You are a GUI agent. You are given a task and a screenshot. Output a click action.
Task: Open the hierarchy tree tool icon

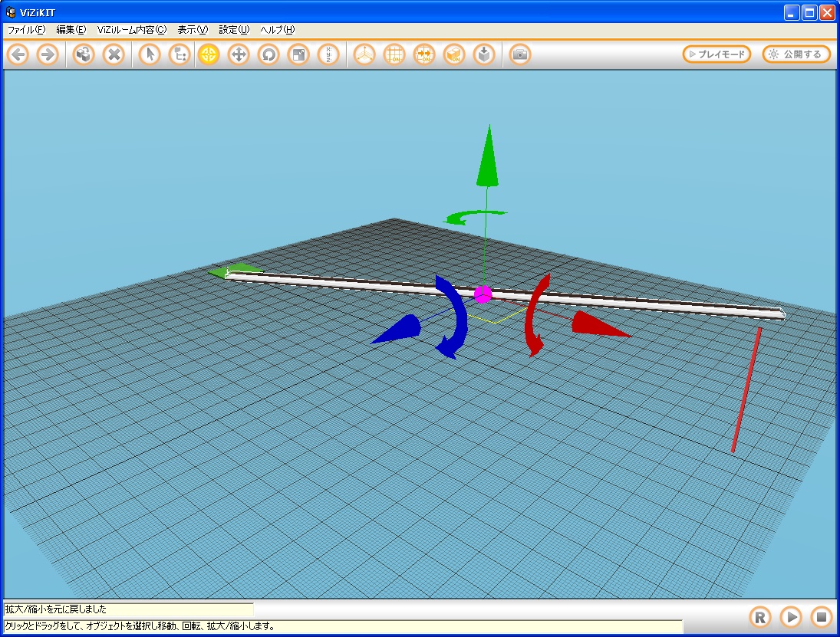[x=180, y=54]
